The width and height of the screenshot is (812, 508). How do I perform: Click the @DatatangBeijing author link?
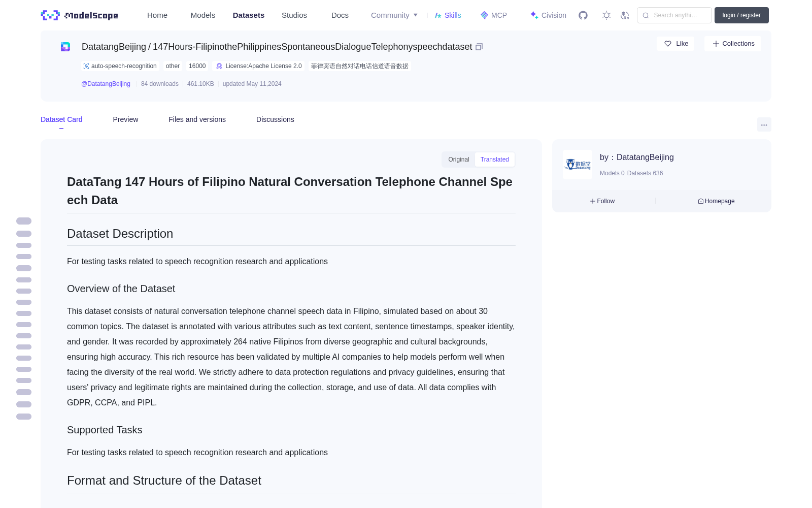tap(106, 84)
